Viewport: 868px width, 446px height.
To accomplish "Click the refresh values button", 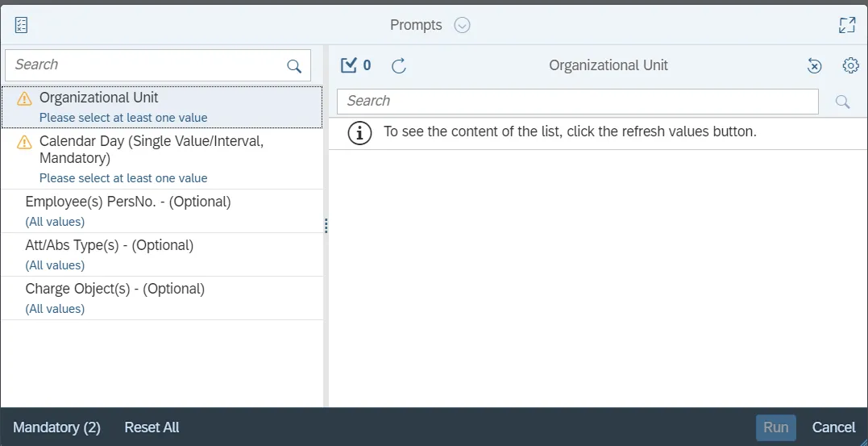I will [399, 66].
